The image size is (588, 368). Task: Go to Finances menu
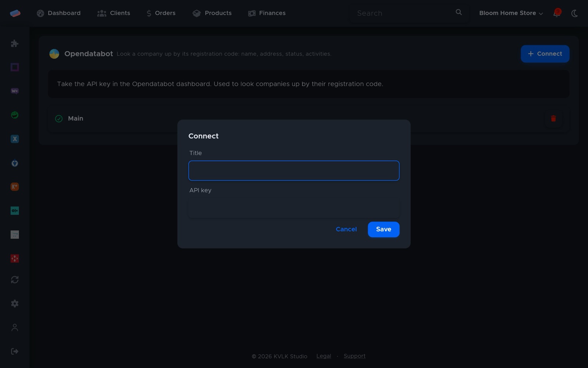point(267,13)
